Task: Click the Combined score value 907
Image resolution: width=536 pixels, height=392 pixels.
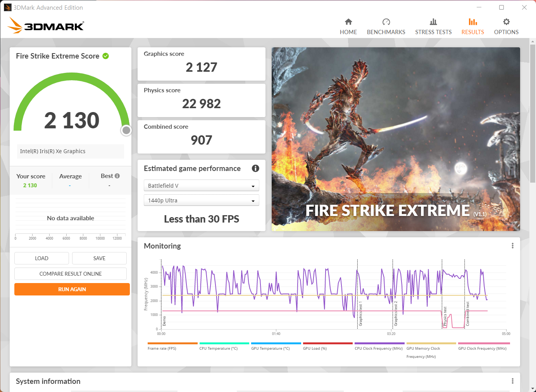Action: click(x=202, y=140)
